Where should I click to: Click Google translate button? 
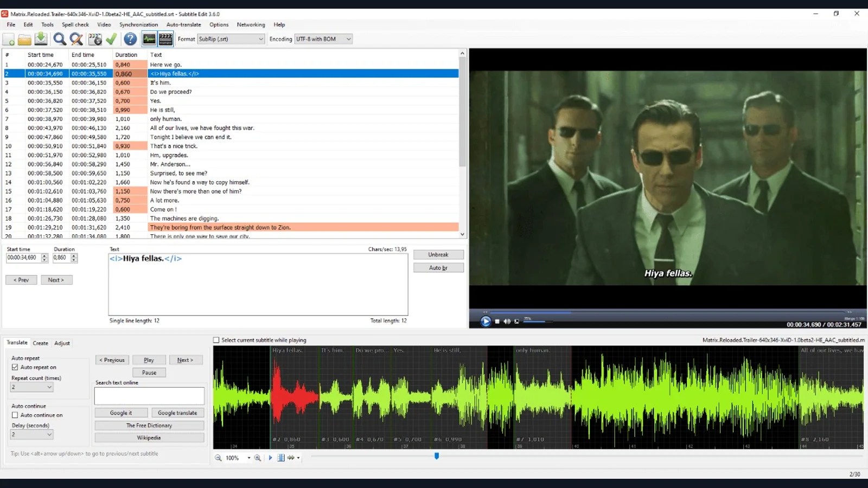[177, 413]
